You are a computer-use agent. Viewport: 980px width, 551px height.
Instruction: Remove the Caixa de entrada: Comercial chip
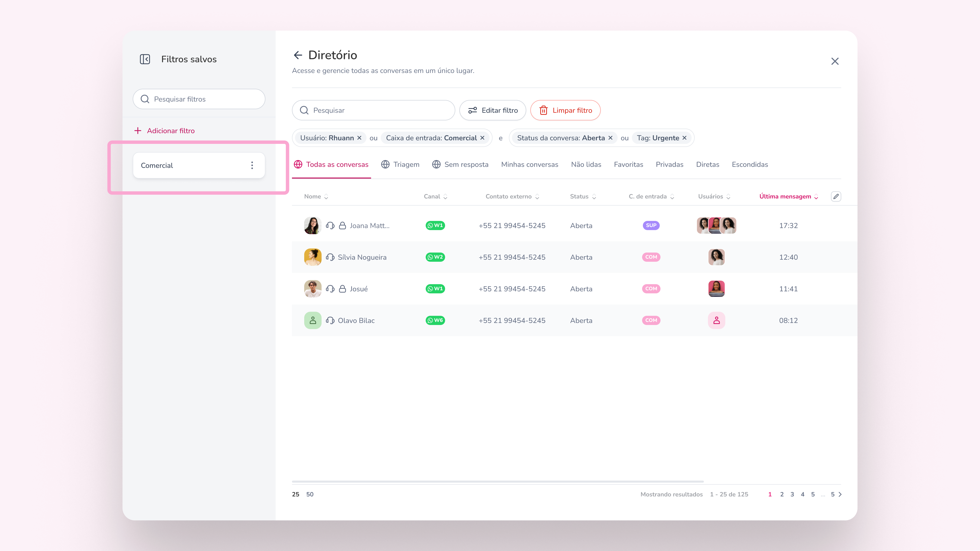(482, 138)
